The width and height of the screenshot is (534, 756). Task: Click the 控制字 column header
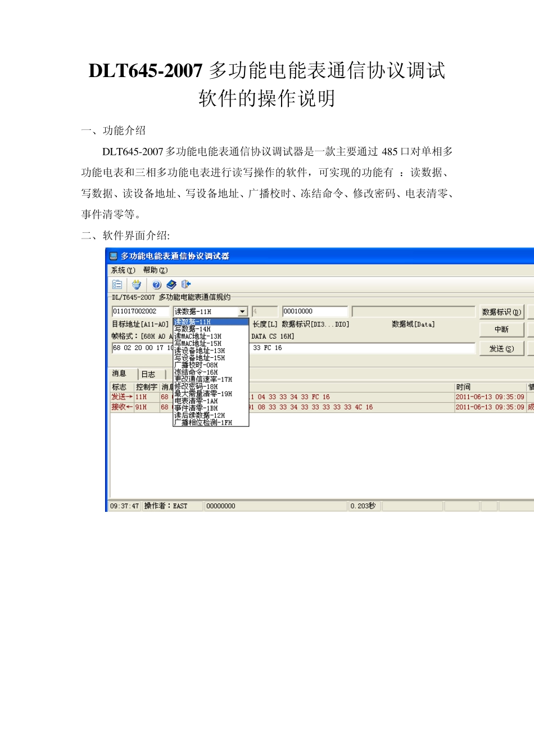(147, 387)
